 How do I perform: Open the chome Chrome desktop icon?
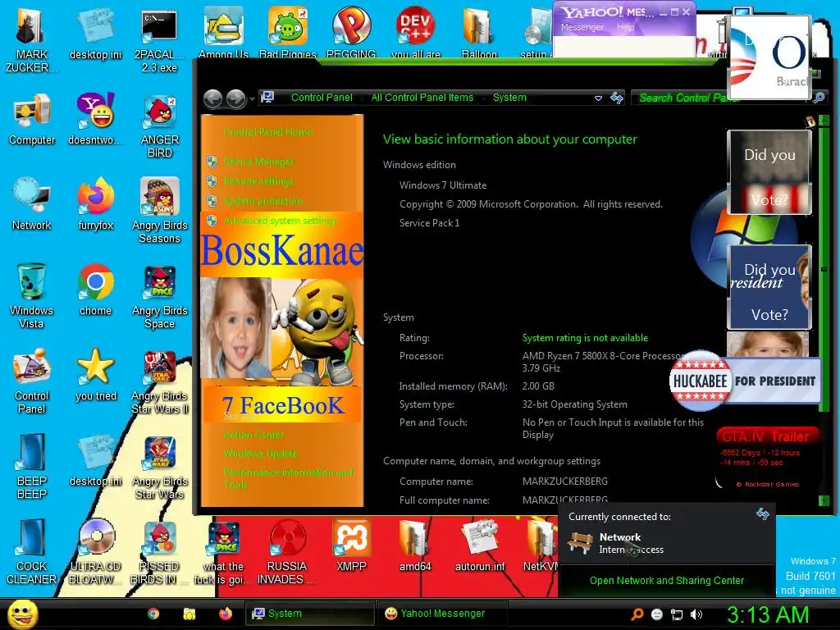pyautogui.click(x=95, y=290)
